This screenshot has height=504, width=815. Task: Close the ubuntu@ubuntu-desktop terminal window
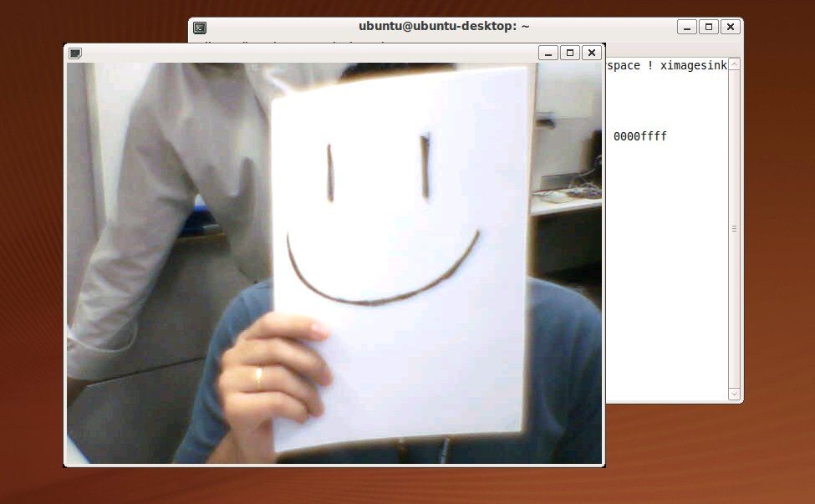tap(731, 27)
